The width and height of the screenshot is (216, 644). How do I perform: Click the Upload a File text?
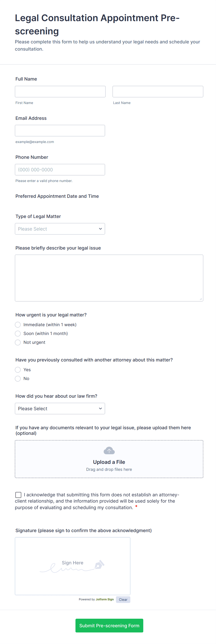click(x=109, y=462)
